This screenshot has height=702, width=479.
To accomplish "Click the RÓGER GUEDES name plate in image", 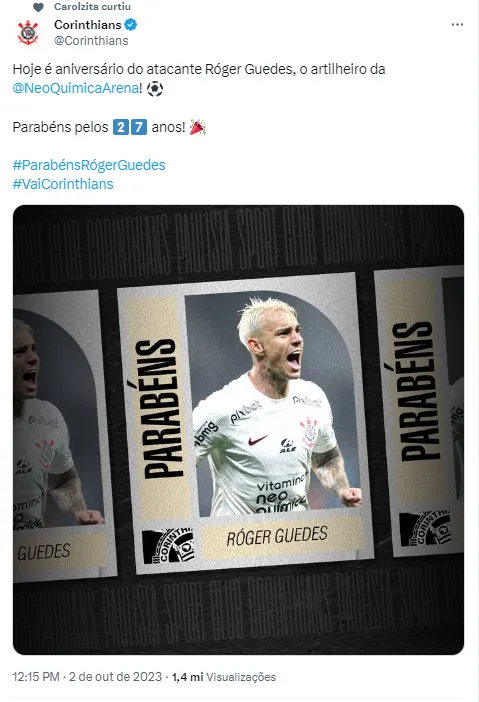I will pyautogui.click(x=277, y=536).
